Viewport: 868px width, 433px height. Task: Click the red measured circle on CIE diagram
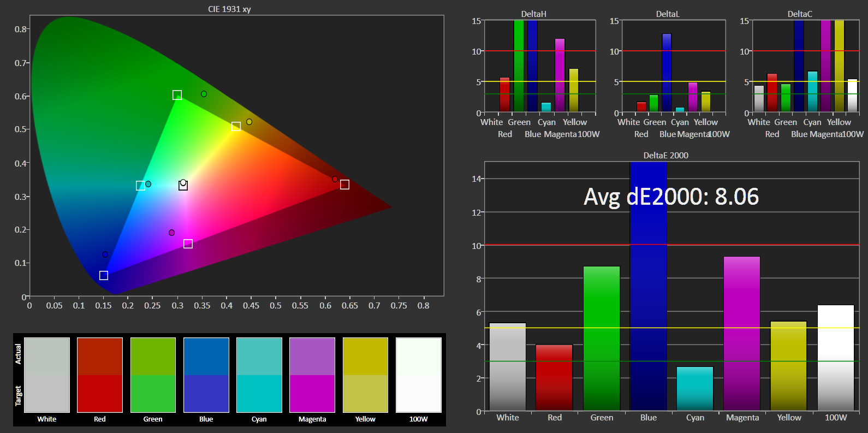point(335,179)
